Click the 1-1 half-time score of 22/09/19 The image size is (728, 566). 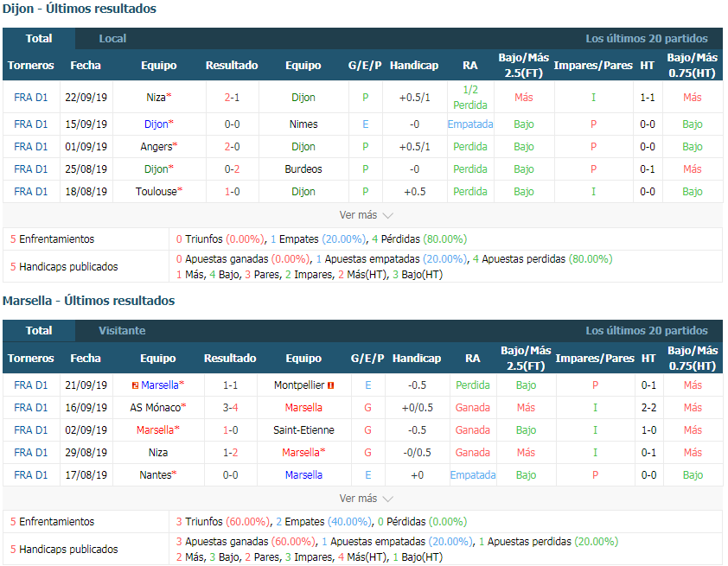coord(648,98)
